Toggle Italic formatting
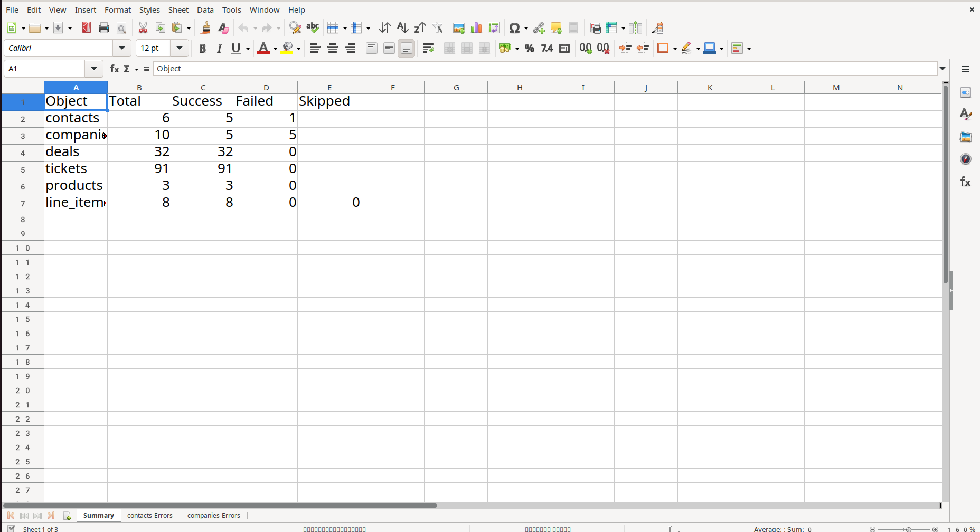Screen dimensions: 980x532 [x=219, y=49]
